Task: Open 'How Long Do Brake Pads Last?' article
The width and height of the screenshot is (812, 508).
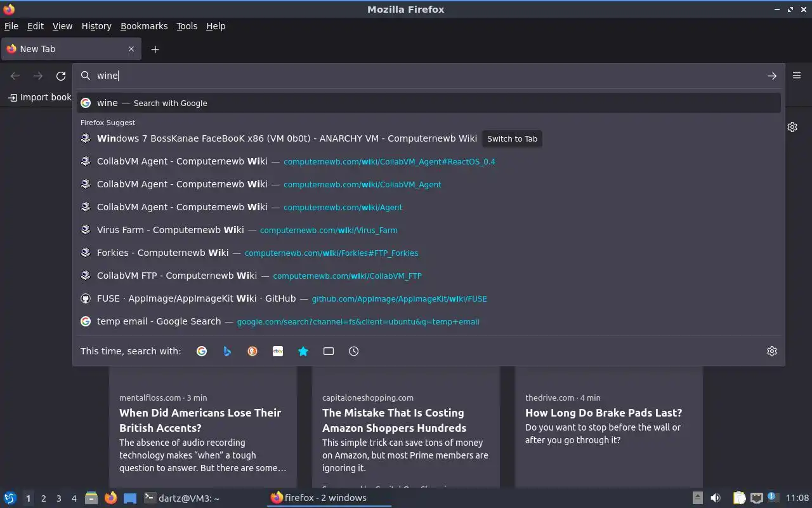Action: 604,413
